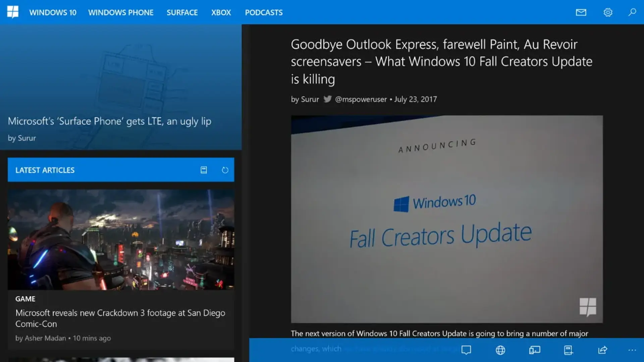The image size is (644, 362).
Task: Click 'by Asher Madan • 10 mins ago' text
Action: (x=63, y=338)
